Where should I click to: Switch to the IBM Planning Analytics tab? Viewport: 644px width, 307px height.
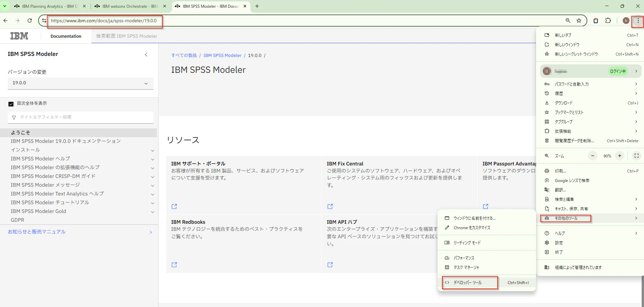[x=50, y=6]
